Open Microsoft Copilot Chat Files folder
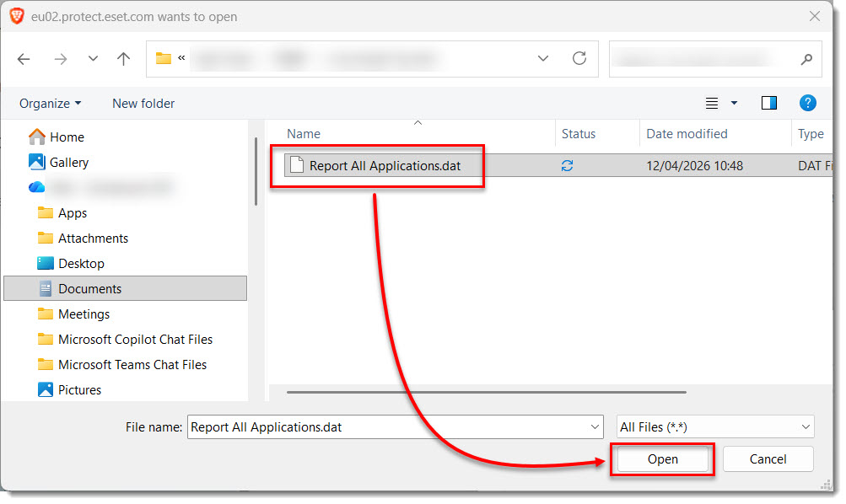 click(x=135, y=340)
